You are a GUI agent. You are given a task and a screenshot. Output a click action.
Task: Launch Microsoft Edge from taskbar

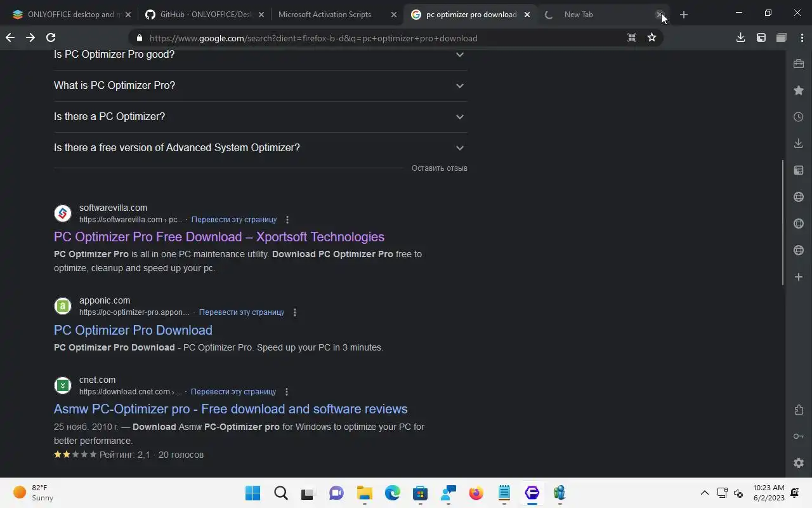pyautogui.click(x=393, y=493)
